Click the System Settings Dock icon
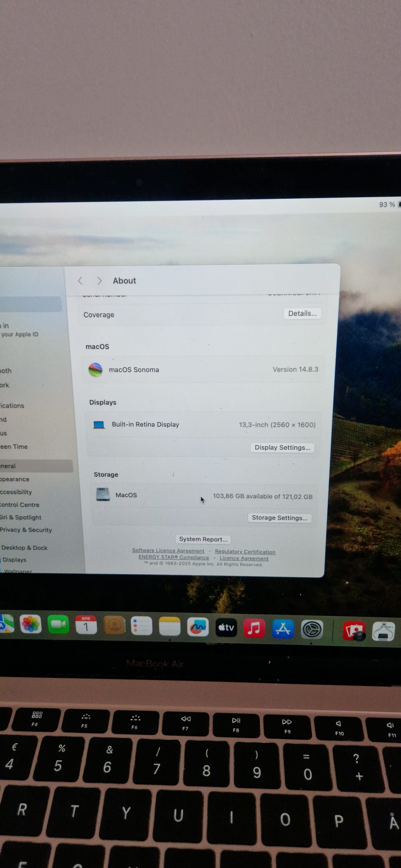The image size is (401, 868). tap(312, 629)
